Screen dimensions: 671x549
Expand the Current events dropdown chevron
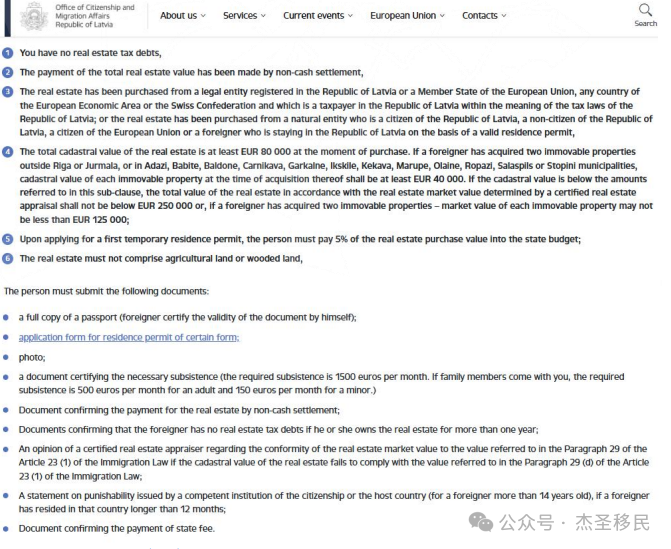[x=350, y=16]
